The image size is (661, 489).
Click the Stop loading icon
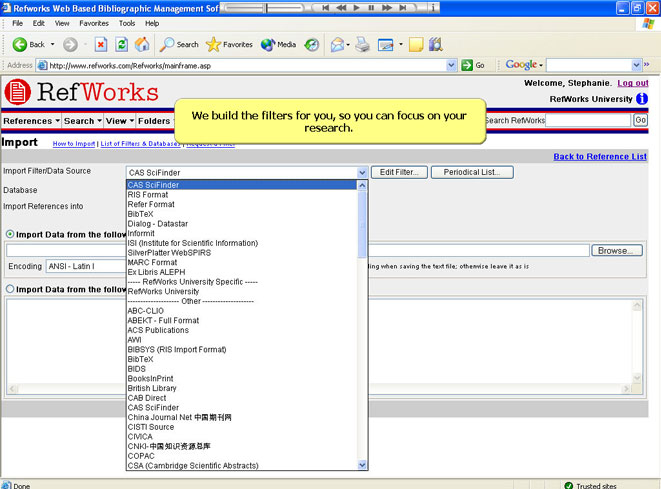pos(101,44)
